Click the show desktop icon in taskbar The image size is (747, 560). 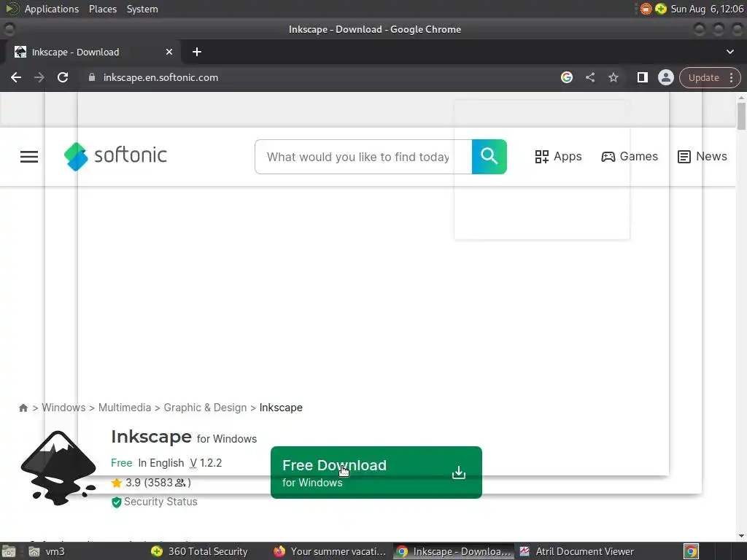[x=9, y=551]
